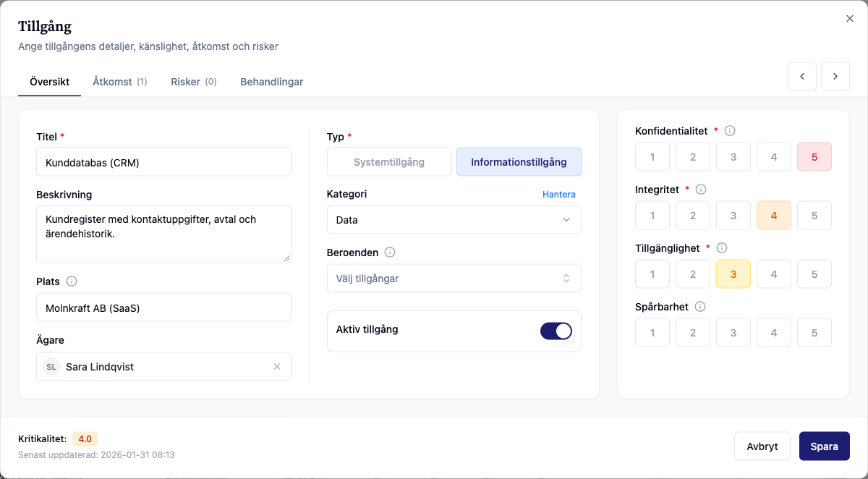Click the Avbryt button

click(x=762, y=446)
